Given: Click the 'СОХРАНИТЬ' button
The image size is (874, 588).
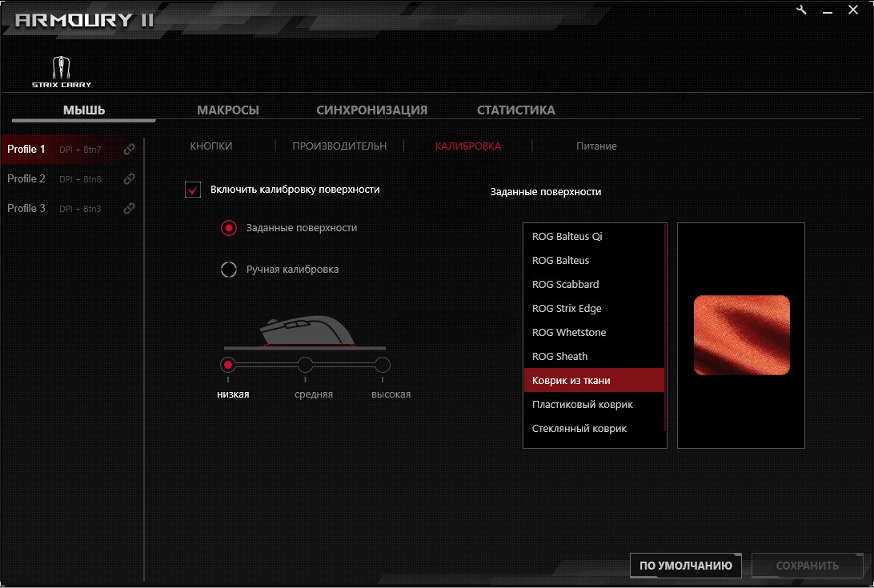Looking at the screenshot, I should (807, 566).
